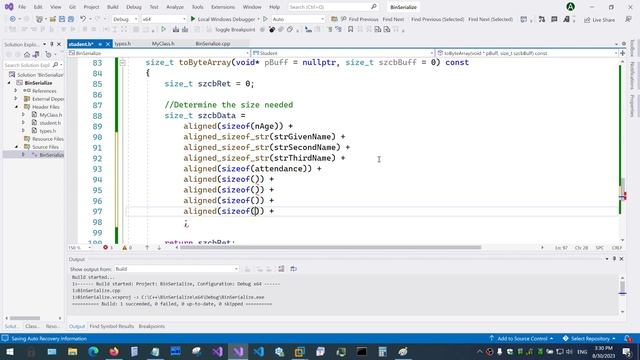Image resolution: width=640 pixels, height=360 pixels.
Task: Open the Edit menu
Action: click(38, 7)
